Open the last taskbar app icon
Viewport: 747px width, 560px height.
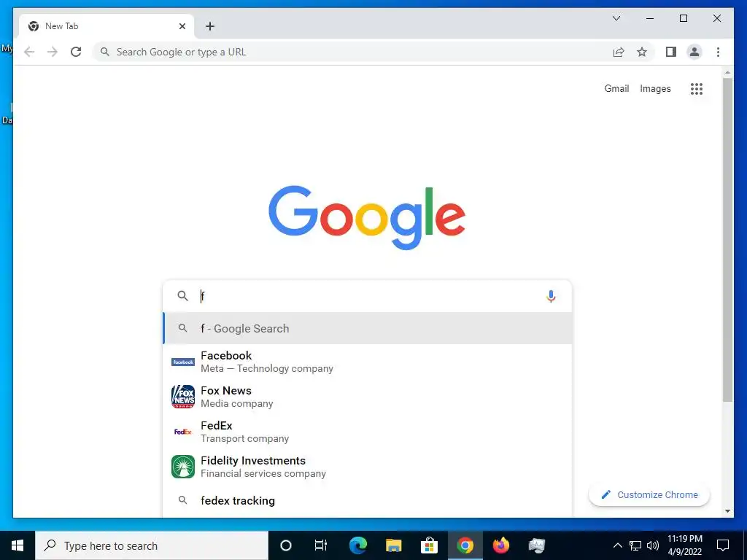(x=536, y=545)
